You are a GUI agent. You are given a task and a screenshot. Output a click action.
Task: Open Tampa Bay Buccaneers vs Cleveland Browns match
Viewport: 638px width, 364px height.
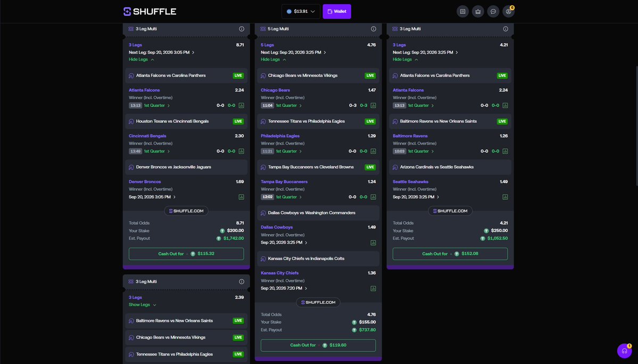point(318,167)
